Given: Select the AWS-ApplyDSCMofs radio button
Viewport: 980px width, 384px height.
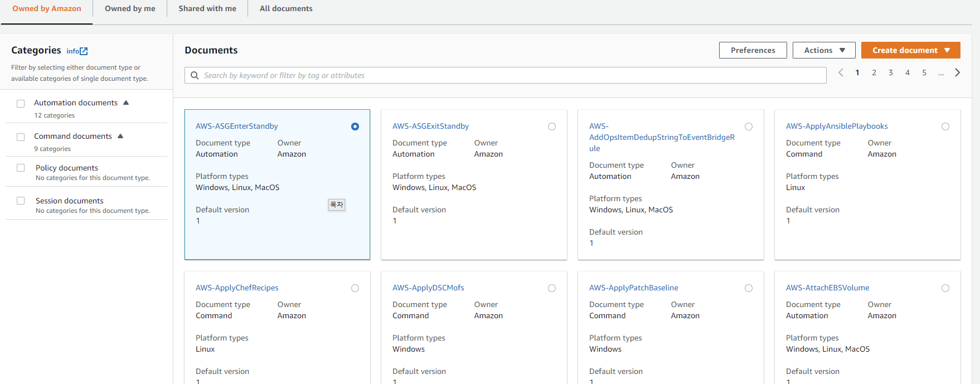Looking at the screenshot, I should [552, 288].
